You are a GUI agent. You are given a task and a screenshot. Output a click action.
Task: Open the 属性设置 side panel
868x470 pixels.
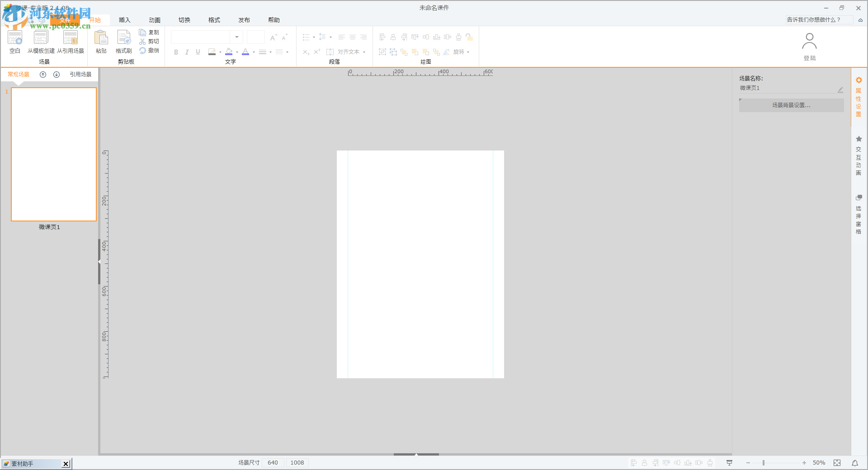point(859,97)
